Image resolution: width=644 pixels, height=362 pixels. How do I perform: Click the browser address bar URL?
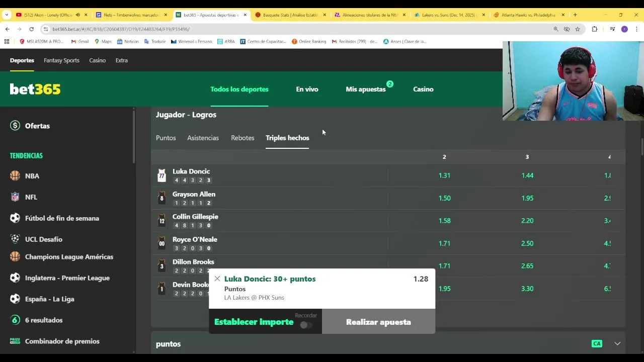pyautogui.click(x=121, y=29)
